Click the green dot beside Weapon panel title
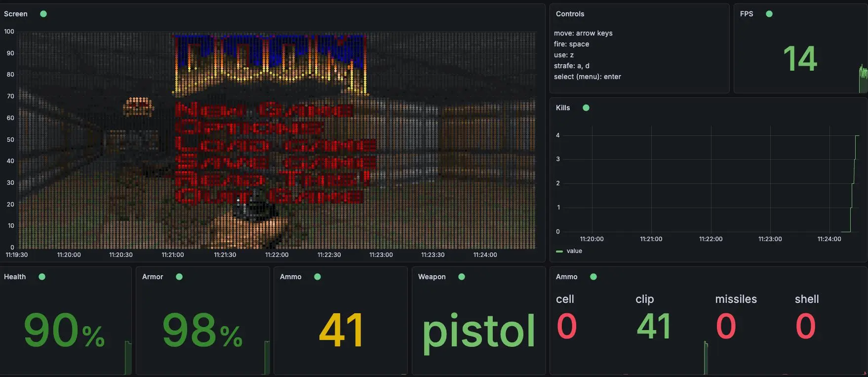 click(x=462, y=277)
